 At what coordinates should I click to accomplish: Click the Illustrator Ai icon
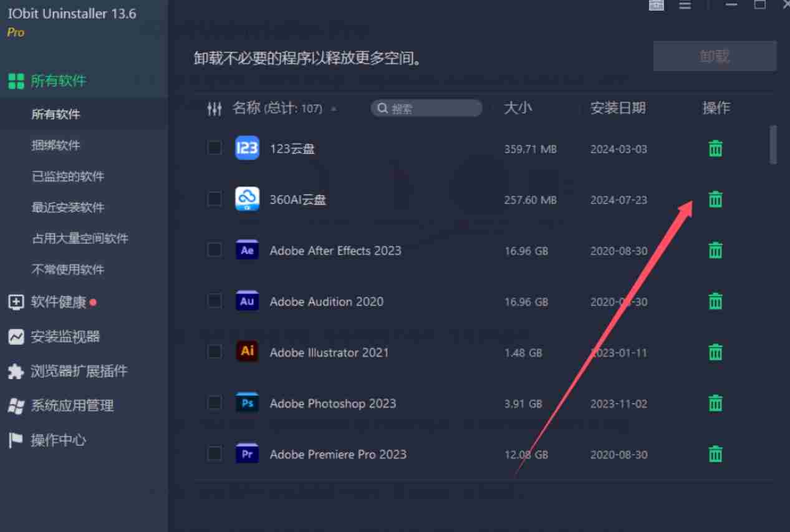247,351
